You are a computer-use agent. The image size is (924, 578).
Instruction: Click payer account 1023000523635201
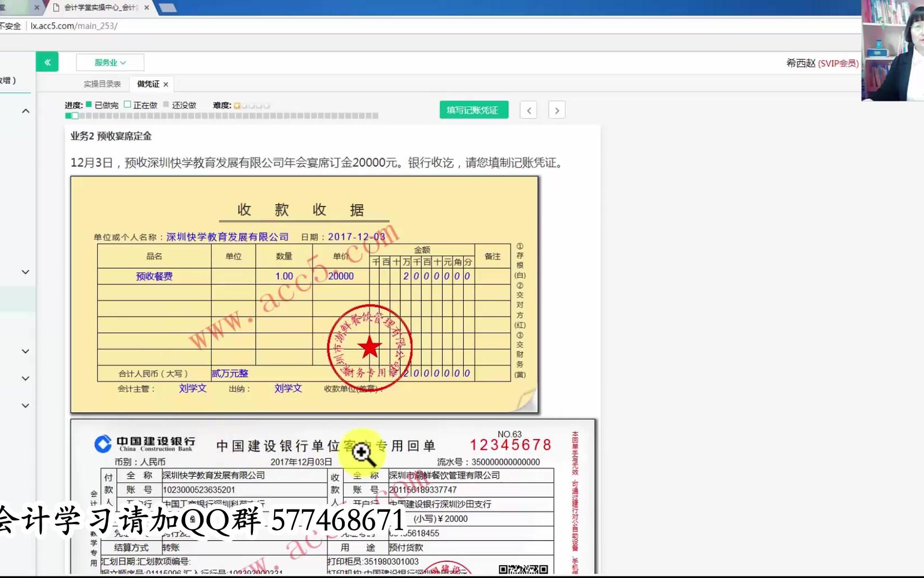coord(199,490)
